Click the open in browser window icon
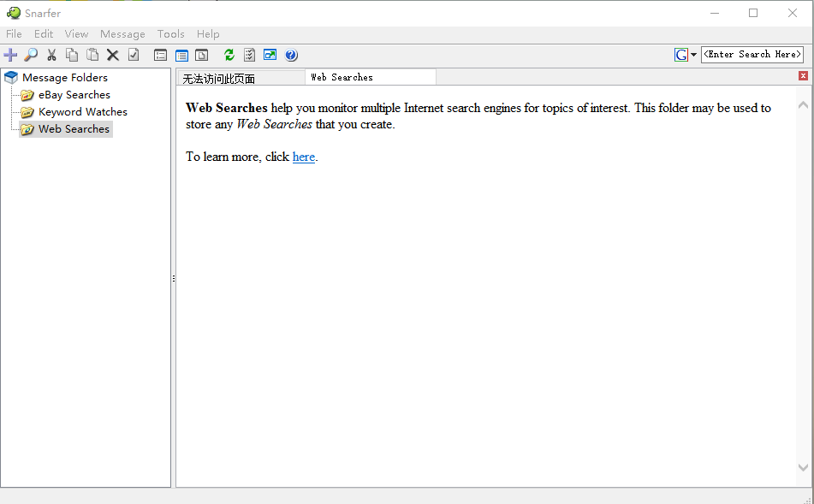814x504 pixels. (x=270, y=55)
